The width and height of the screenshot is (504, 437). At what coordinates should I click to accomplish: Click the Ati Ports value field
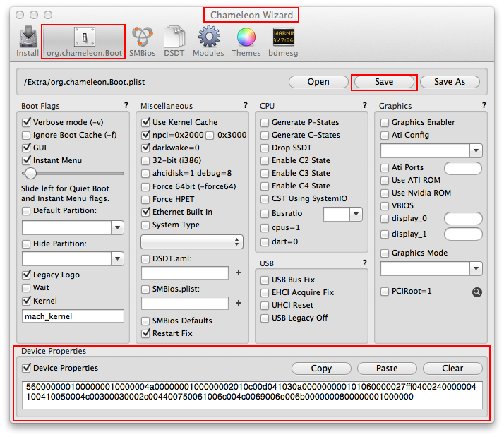(463, 168)
